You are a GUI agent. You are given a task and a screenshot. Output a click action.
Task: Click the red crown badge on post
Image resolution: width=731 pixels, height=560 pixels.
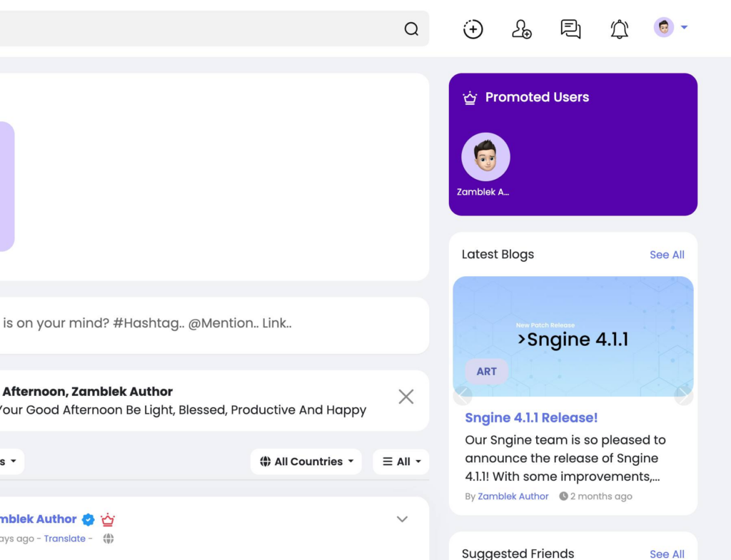click(108, 519)
